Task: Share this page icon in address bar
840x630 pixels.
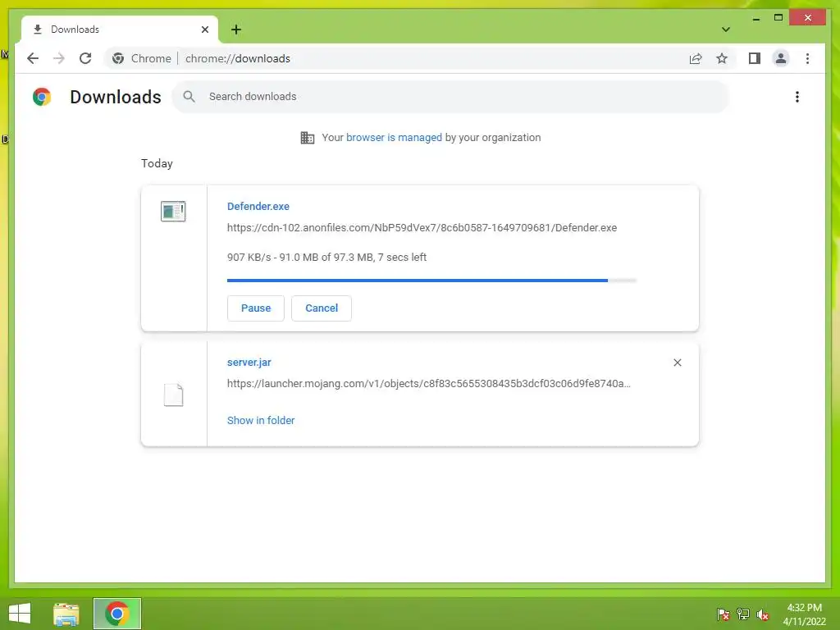Action: [x=696, y=58]
